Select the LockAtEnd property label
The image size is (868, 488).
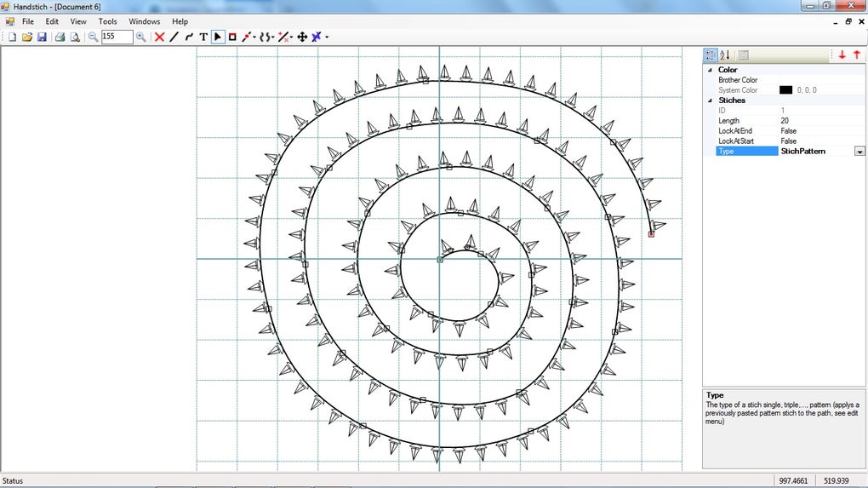click(735, 130)
